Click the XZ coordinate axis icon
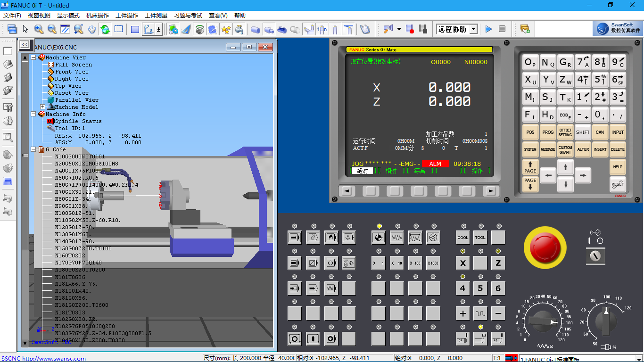 pyautogui.click(x=149, y=29)
